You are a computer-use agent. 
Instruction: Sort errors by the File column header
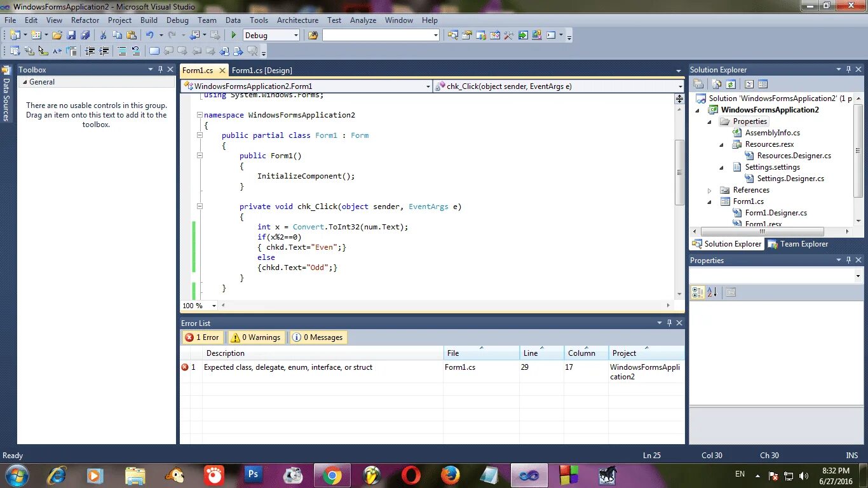pyautogui.click(x=481, y=353)
